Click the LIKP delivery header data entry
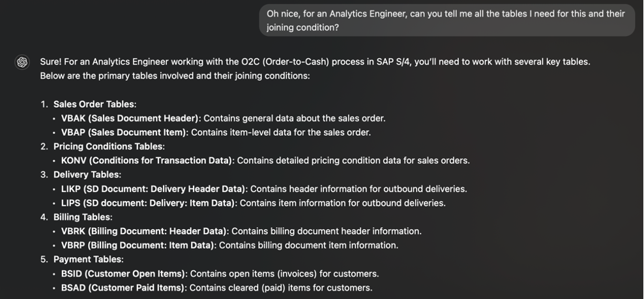 [x=264, y=189]
